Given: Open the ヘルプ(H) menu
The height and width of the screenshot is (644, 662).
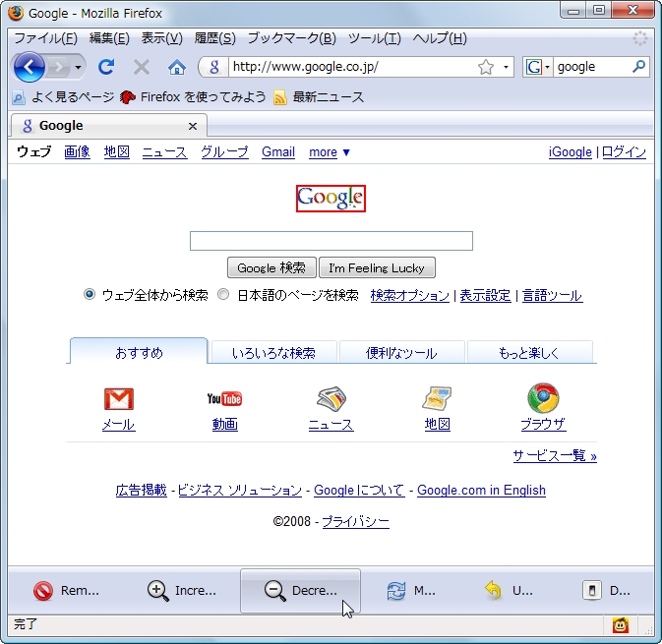Looking at the screenshot, I should [440, 38].
